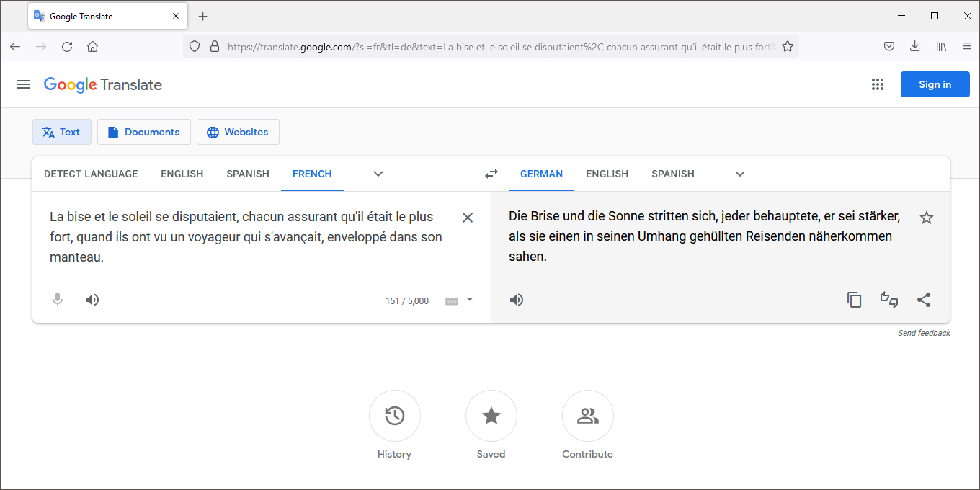Expand more target languages
Screen dimensions: 980x490
740,174
